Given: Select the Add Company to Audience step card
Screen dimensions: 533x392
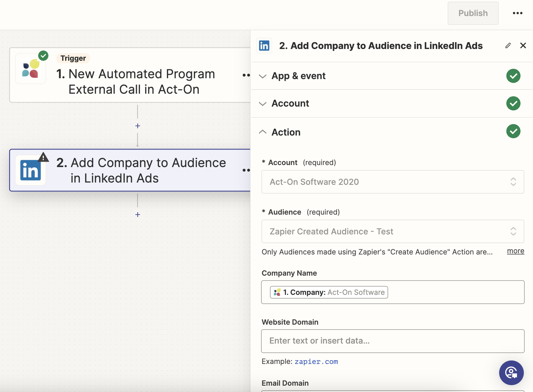Looking at the screenshot, I should (130, 170).
